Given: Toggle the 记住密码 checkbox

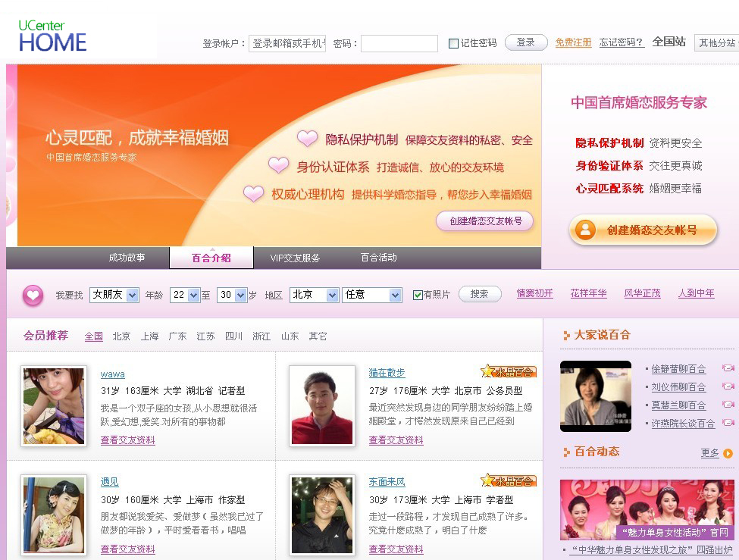Looking at the screenshot, I should click(453, 43).
